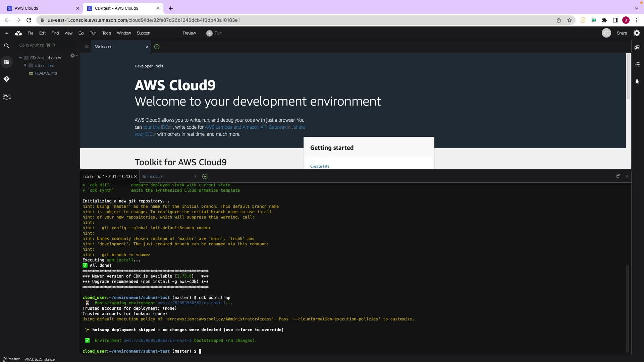This screenshot has height=362, width=644.
Task: Open file tree settings gear dropdown
Action: [73, 56]
